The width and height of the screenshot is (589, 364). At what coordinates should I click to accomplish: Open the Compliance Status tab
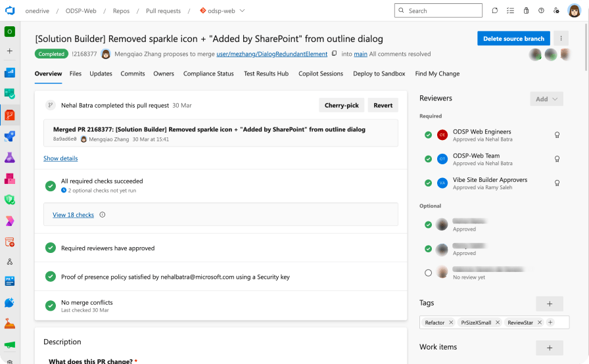pos(208,74)
